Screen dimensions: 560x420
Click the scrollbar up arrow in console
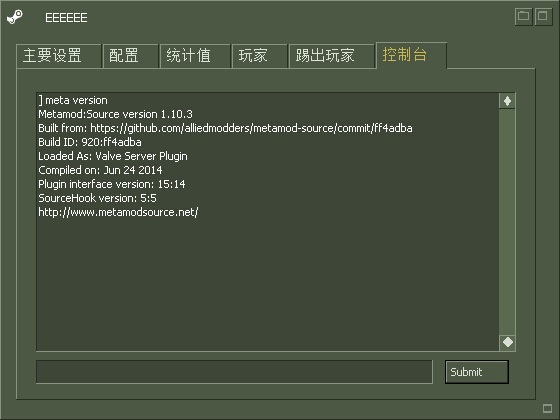click(507, 101)
